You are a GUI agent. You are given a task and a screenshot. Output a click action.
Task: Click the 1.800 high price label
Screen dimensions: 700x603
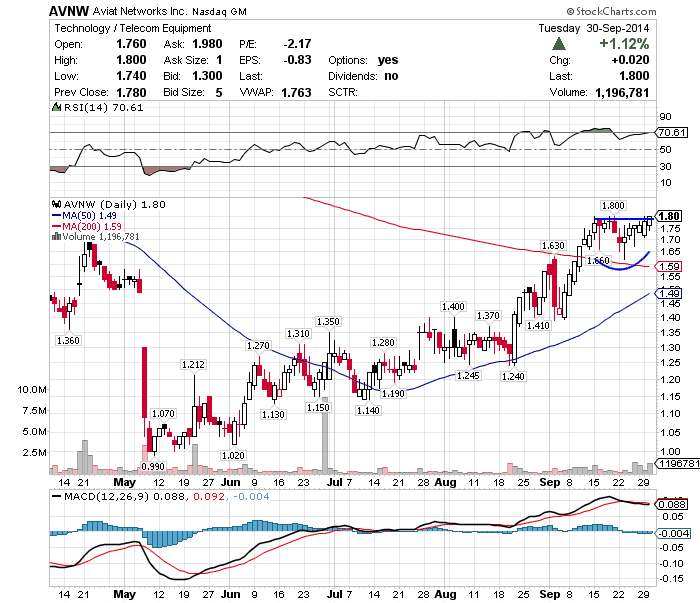click(613, 206)
